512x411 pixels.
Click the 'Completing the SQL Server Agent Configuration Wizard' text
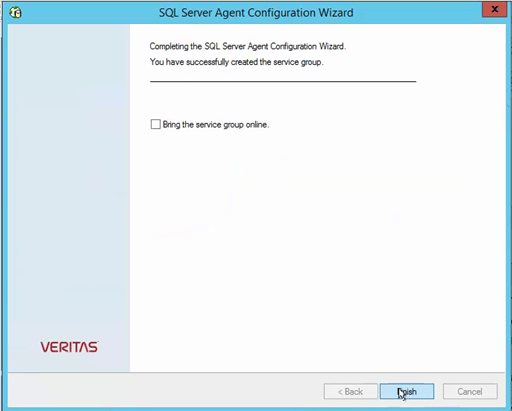click(x=248, y=46)
